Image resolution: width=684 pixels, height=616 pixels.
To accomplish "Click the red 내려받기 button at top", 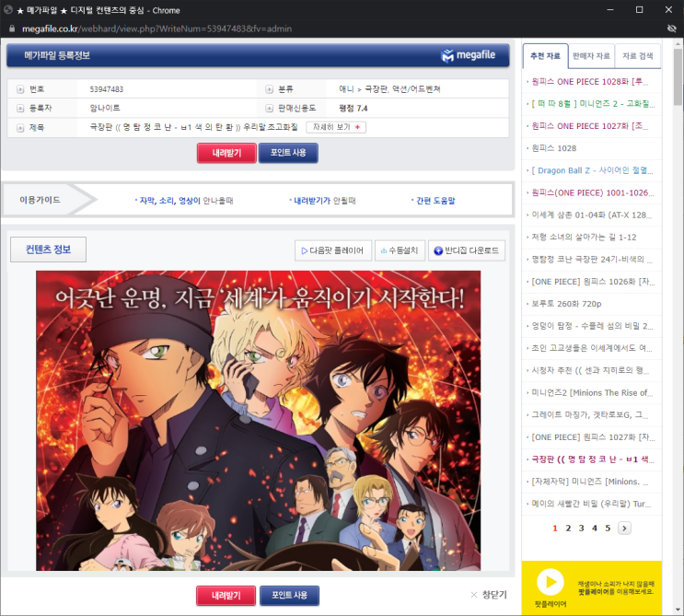I will [x=226, y=153].
